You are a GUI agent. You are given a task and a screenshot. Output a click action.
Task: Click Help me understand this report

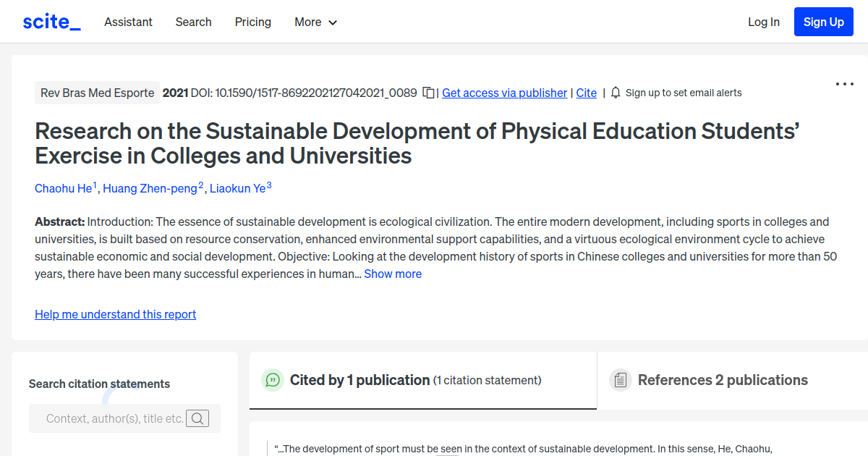click(115, 314)
